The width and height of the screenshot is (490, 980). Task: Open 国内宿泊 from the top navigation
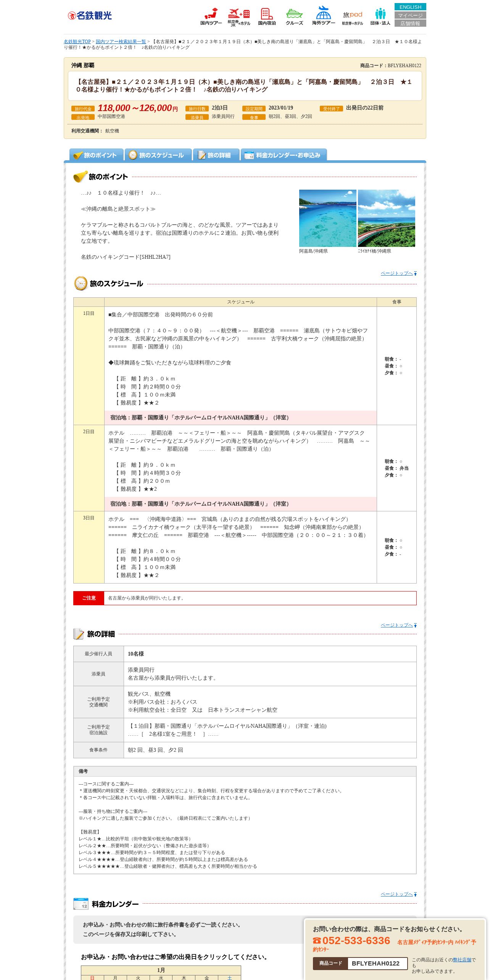(267, 16)
